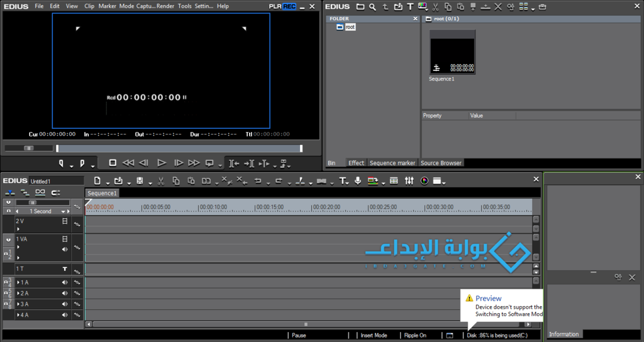Click the Folder icon in the Bin toolbar
Screen dimensions: 644x342
click(360, 6)
